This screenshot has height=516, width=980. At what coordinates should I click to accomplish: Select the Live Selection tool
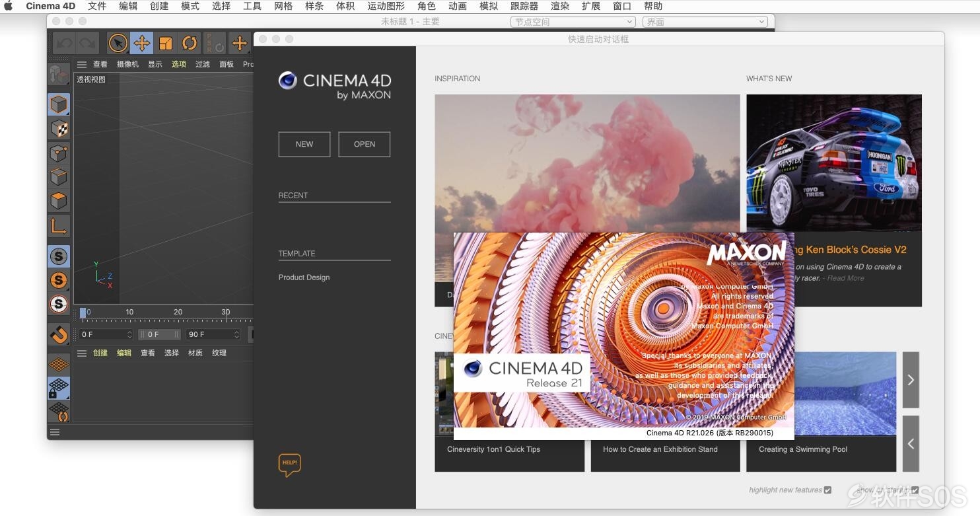(x=118, y=44)
